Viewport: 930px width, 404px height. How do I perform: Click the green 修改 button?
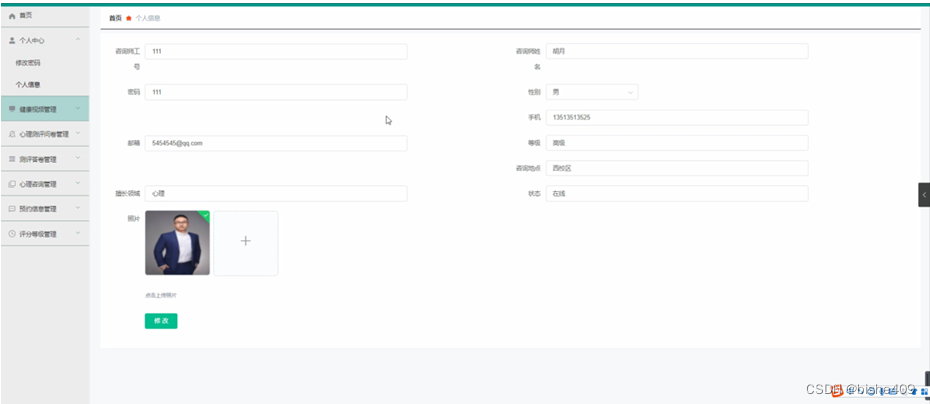pyautogui.click(x=161, y=321)
